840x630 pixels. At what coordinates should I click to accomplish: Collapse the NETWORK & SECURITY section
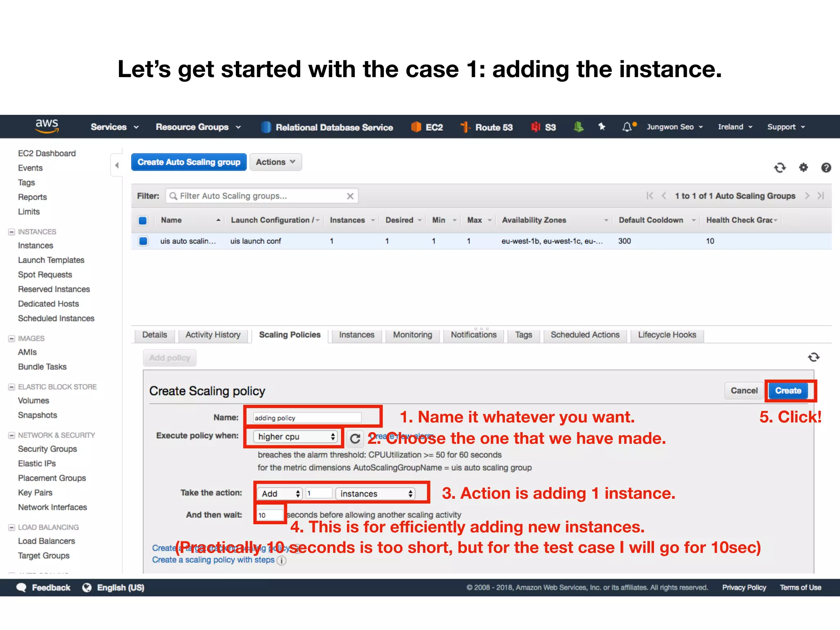click(x=11, y=436)
